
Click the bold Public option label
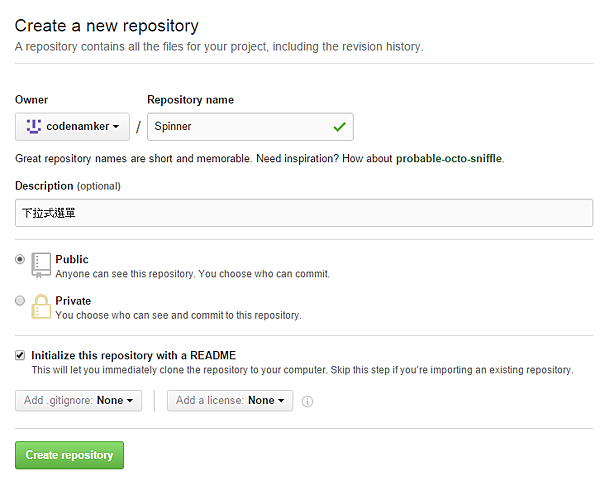click(72, 259)
